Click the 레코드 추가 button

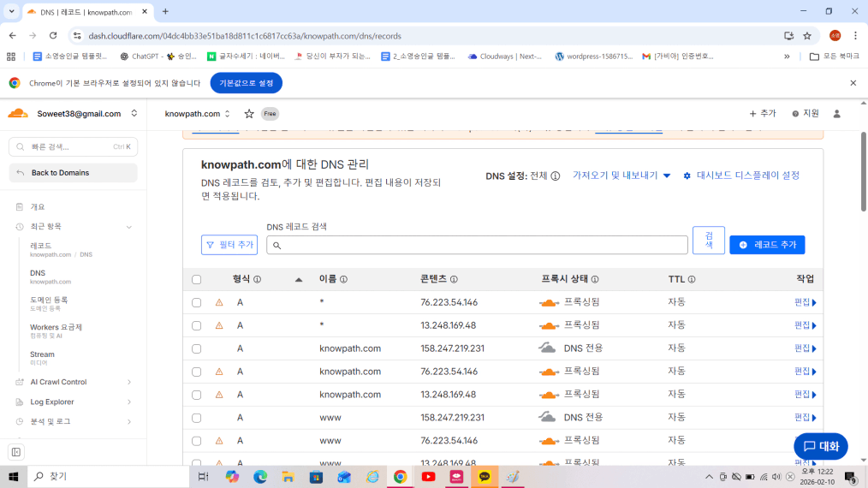(x=767, y=245)
